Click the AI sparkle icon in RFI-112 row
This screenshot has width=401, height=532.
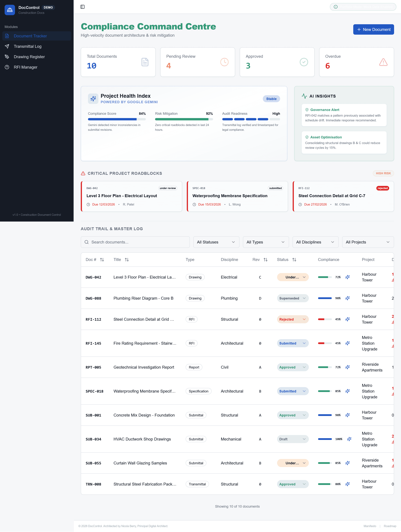pos(347,319)
